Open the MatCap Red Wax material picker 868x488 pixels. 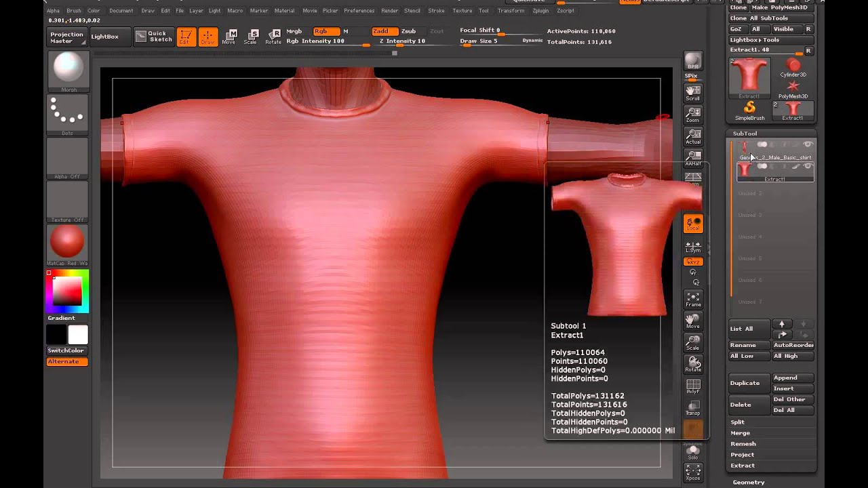[67, 245]
